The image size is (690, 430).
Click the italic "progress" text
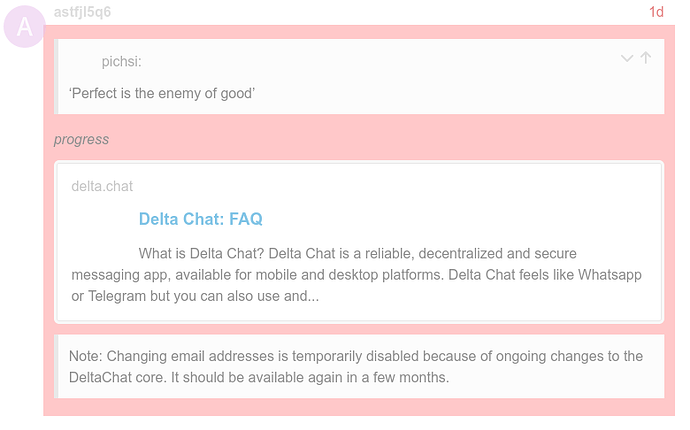(x=81, y=140)
